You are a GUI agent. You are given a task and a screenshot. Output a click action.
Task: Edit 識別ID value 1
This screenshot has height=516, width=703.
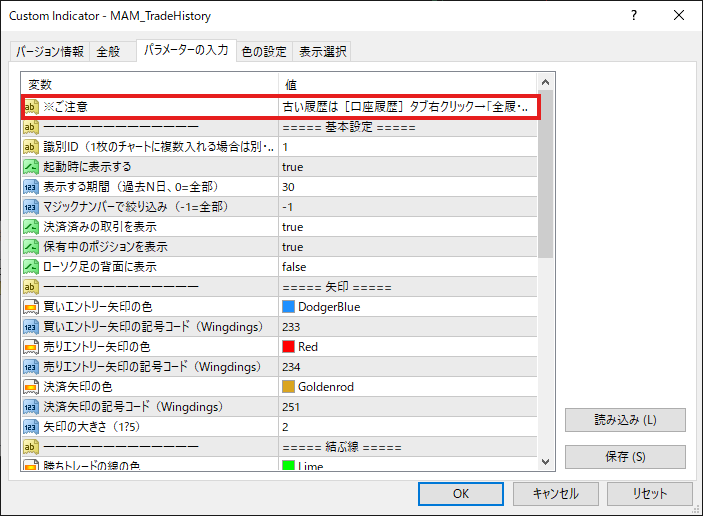click(x=407, y=147)
